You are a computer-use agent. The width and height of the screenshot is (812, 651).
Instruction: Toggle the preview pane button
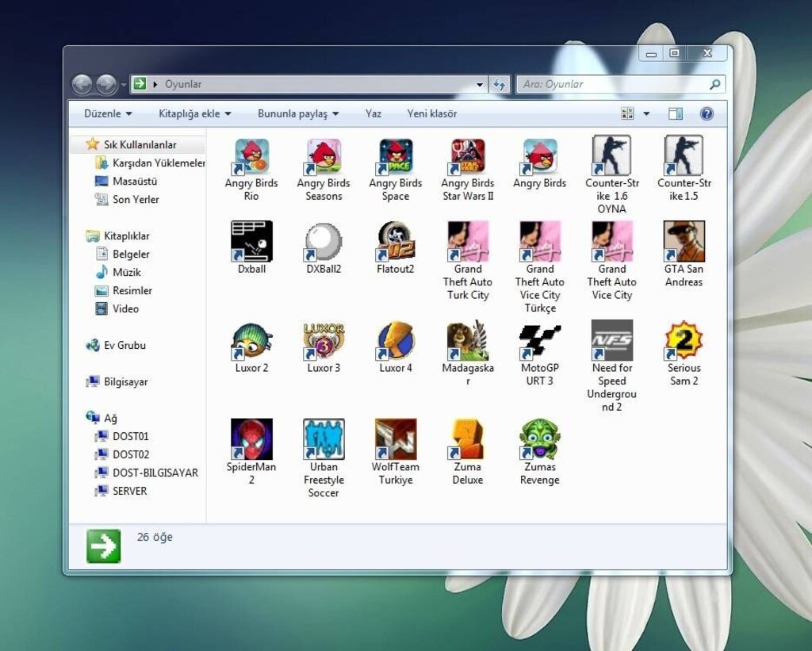[x=676, y=113]
